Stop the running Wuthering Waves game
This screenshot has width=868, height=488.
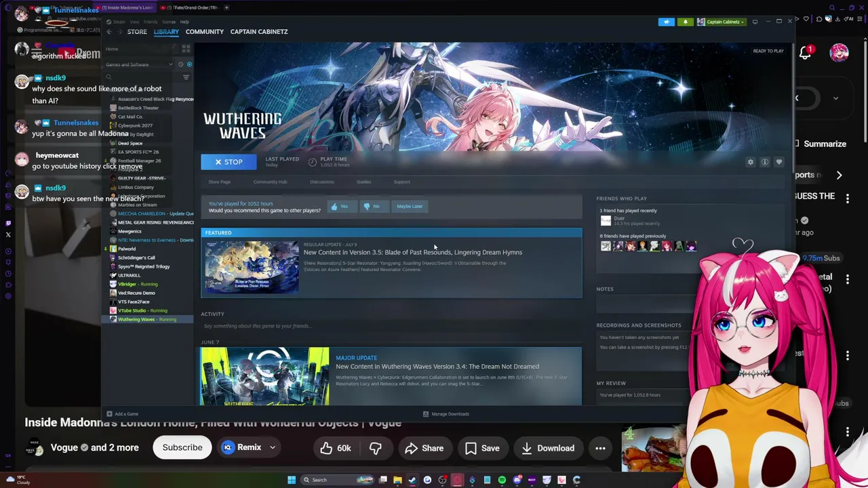point(229,162)
